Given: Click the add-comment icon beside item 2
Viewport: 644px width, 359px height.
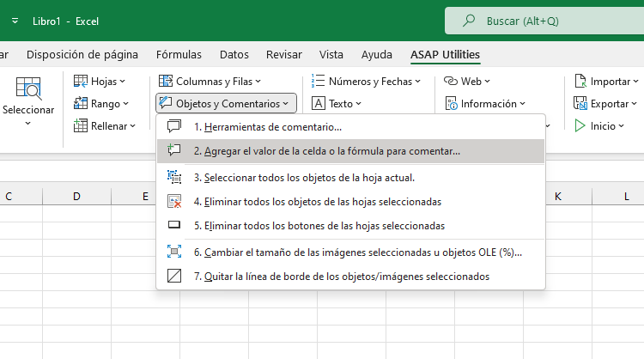Looking at the screenshot, I should tap(174, 150).
